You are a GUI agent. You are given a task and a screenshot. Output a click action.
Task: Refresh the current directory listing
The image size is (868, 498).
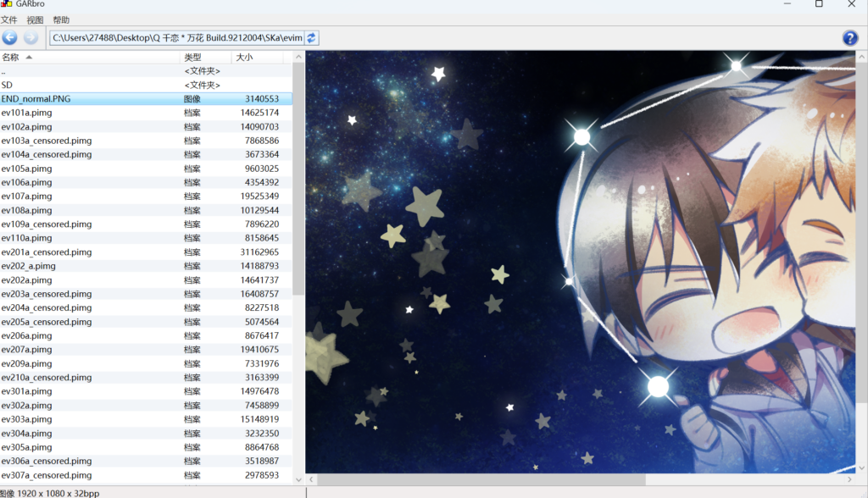(312, 37)
